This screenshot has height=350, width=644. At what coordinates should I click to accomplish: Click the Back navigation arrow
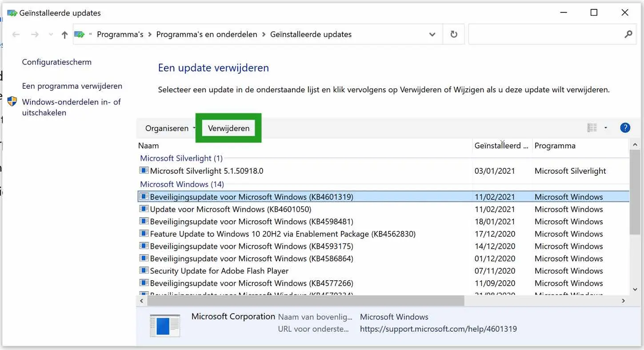pyautogui.click(x=16, y=35)
